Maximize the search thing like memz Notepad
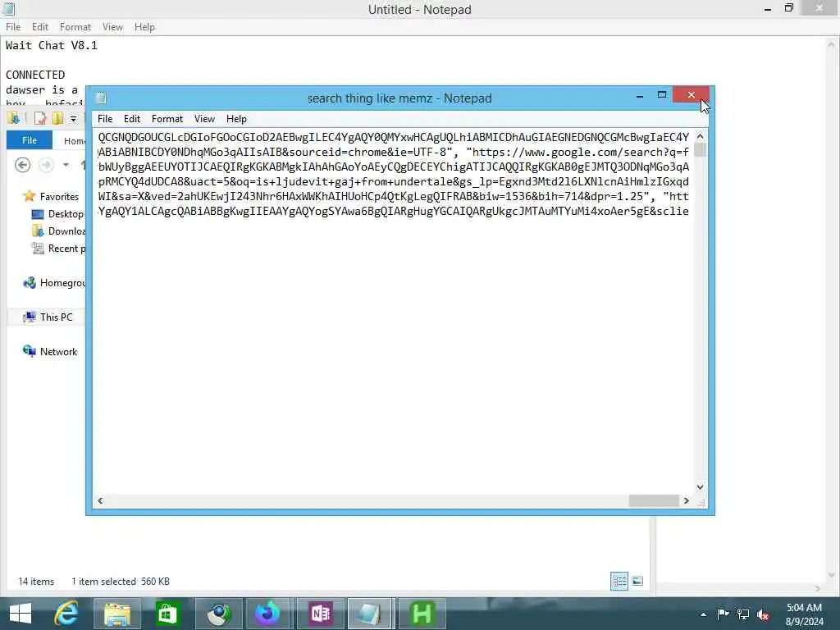The height and width of the screenshot is (630, 840). click(662, 95)
